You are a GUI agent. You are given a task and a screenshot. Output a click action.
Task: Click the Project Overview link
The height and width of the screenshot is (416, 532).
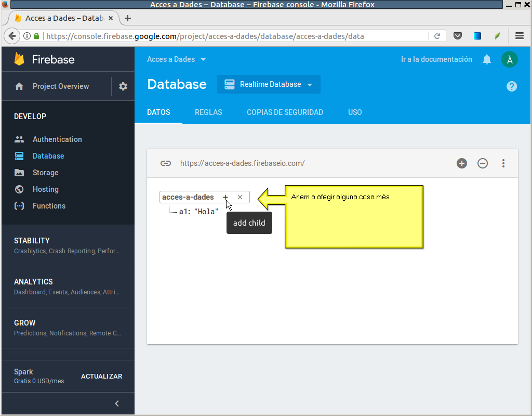pyautogui.click(x=61, y=86)
